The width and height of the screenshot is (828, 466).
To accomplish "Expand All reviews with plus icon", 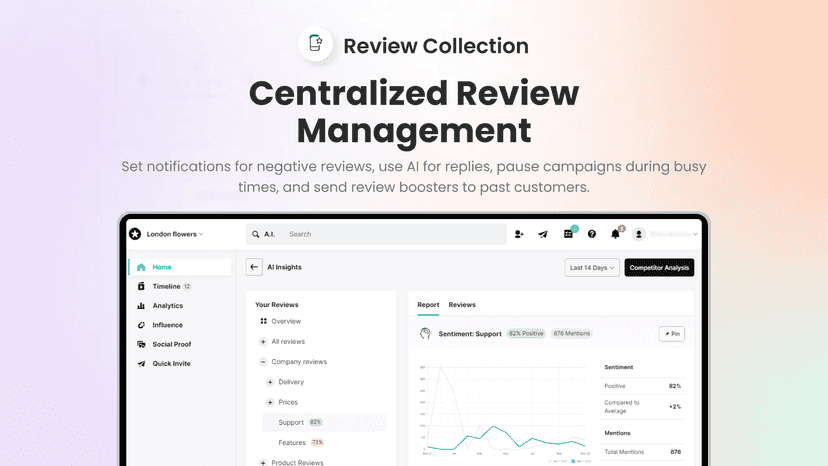I will click(x=263, y=341).
